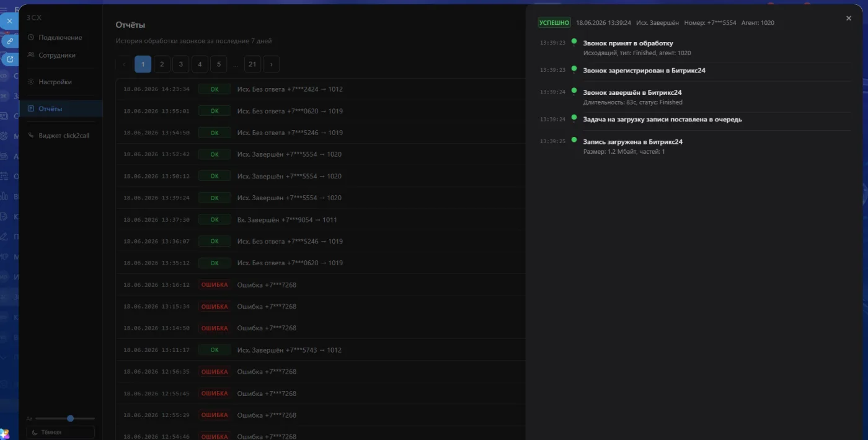The height and width of the screenshot is (440, 868).
Task: Go to page 5 of reports
Action: point(218,64)
